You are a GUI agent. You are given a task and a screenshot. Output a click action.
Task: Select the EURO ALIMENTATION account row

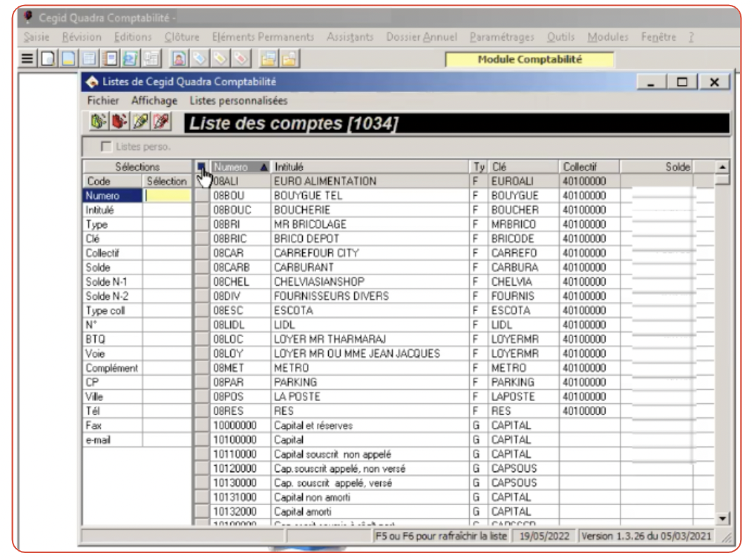[463, 181]
